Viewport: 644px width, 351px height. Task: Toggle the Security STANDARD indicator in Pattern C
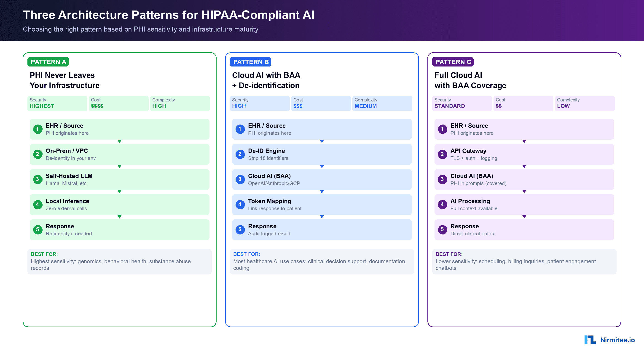[462, 103]
